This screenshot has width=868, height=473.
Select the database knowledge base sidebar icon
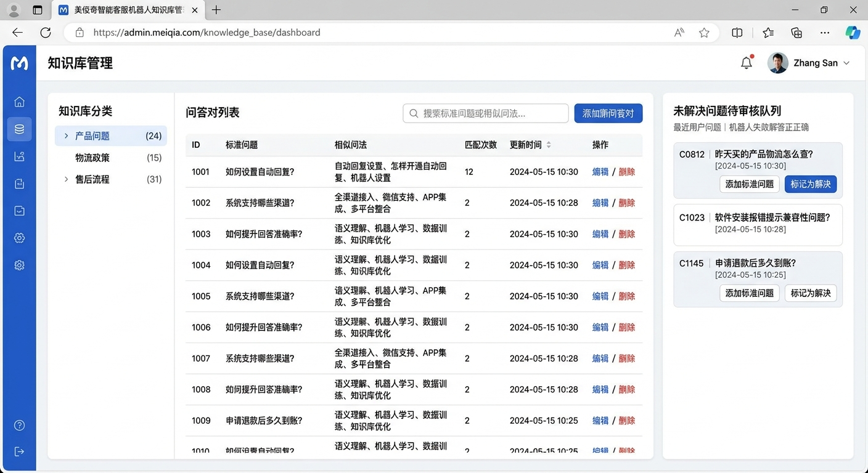pos(19,129)
